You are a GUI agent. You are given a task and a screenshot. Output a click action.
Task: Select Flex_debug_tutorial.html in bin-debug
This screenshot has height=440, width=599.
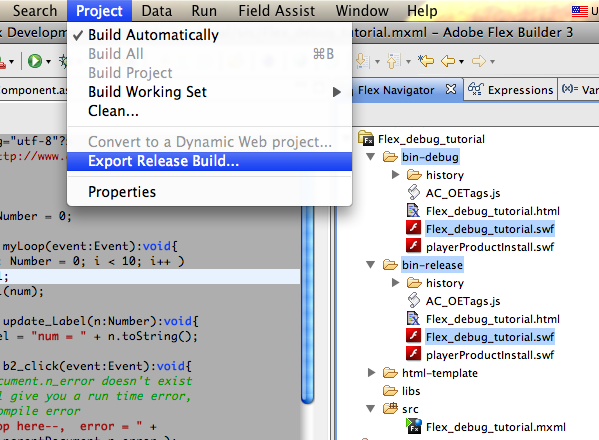point(492,211)
